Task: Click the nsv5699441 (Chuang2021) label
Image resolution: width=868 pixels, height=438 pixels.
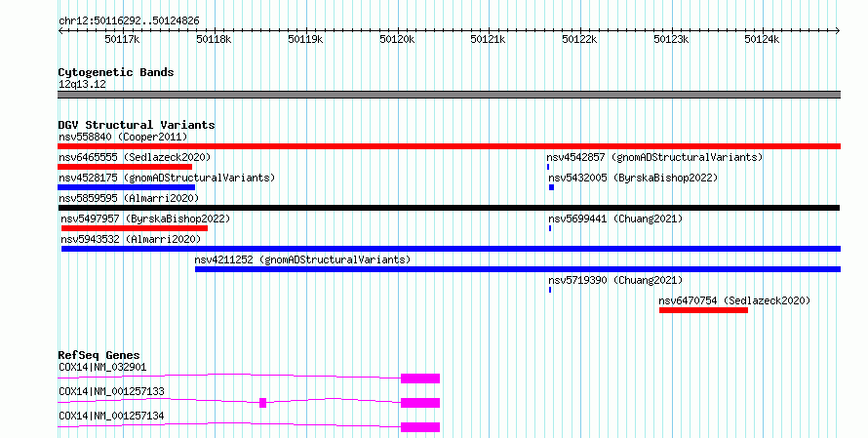Action: [x=615, y=219]
